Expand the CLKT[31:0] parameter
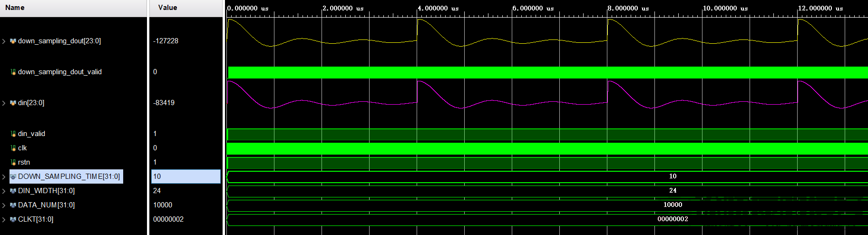 (x=4, y=220)
